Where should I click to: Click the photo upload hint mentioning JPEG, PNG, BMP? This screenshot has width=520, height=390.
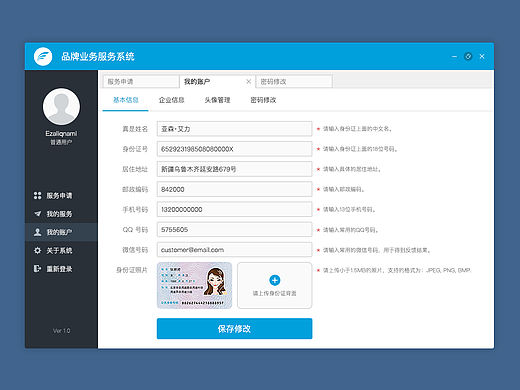[397, 270]
